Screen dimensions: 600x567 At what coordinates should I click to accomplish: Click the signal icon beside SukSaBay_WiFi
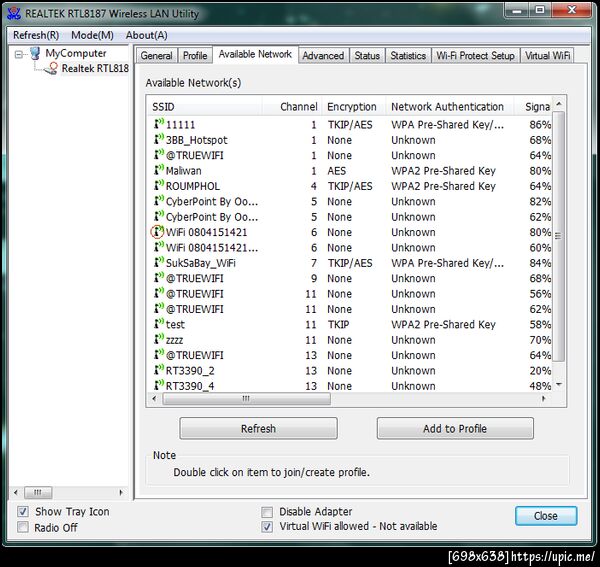pyautogui.click(x=159, y=262)
